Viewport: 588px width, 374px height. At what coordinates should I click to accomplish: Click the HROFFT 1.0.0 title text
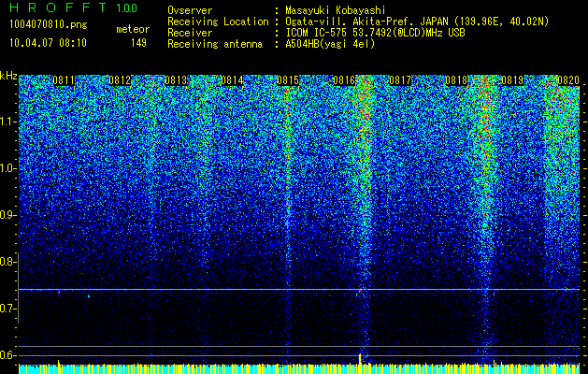[x=73, y=7]
